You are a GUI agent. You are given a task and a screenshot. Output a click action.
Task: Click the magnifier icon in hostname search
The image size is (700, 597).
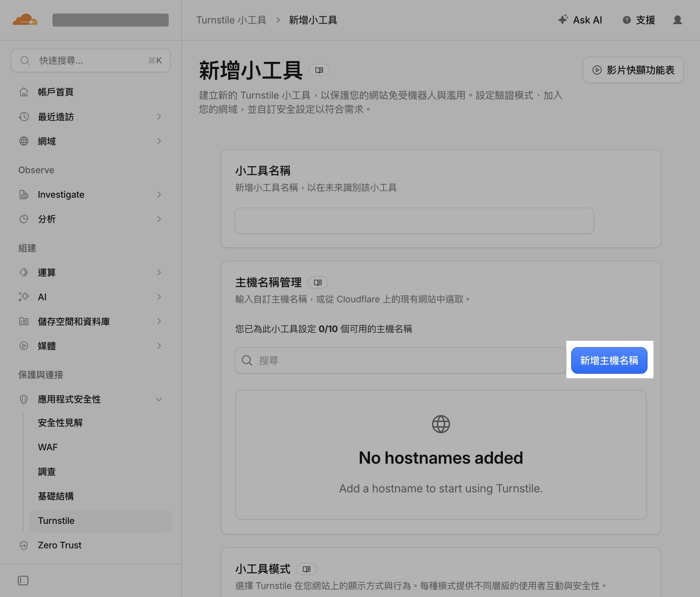point(247,360)
